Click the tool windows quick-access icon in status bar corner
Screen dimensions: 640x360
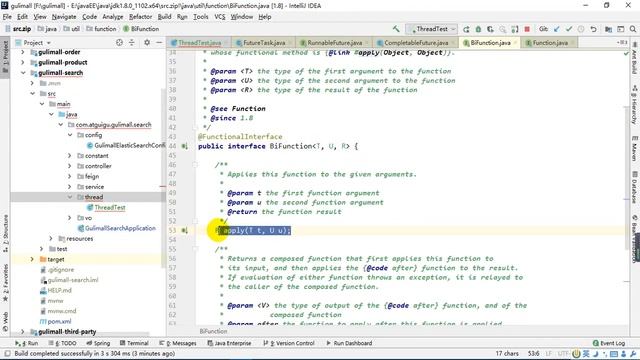[7, 354]
